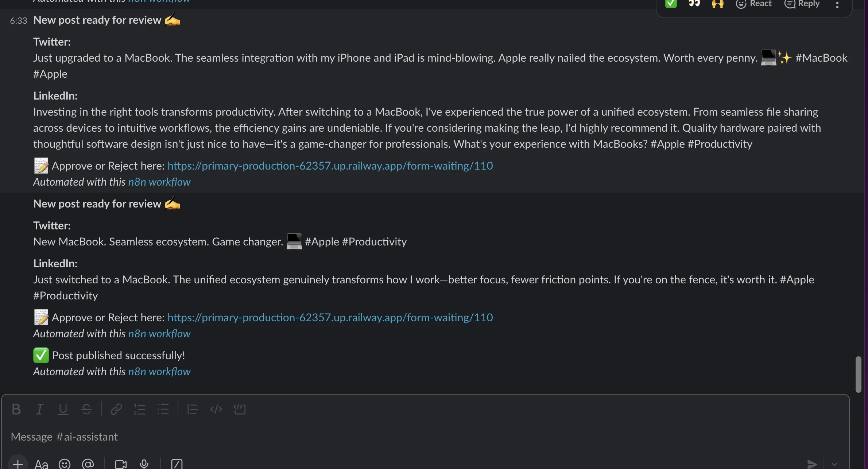Toggle the Aa formatting toolbar
The height and width of the screenshot is (469, 868).
(41, 464)
